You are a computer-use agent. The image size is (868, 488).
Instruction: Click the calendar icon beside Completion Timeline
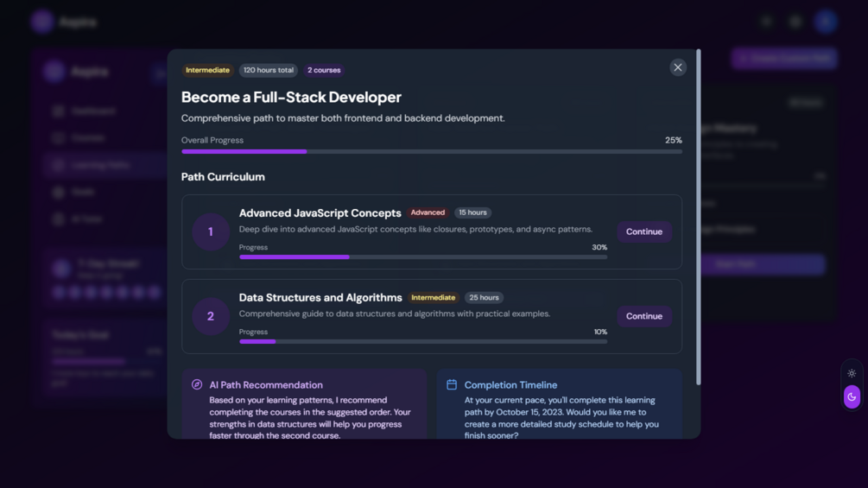click(452, 384)
